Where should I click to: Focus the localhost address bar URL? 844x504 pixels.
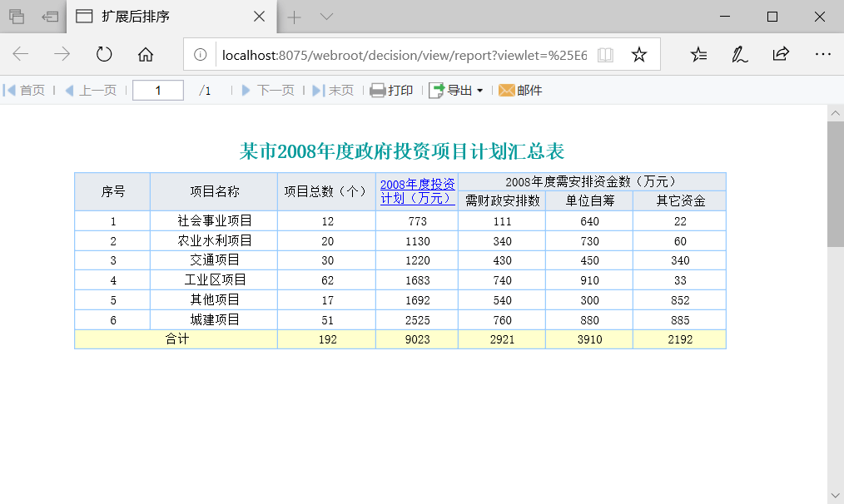405,55
